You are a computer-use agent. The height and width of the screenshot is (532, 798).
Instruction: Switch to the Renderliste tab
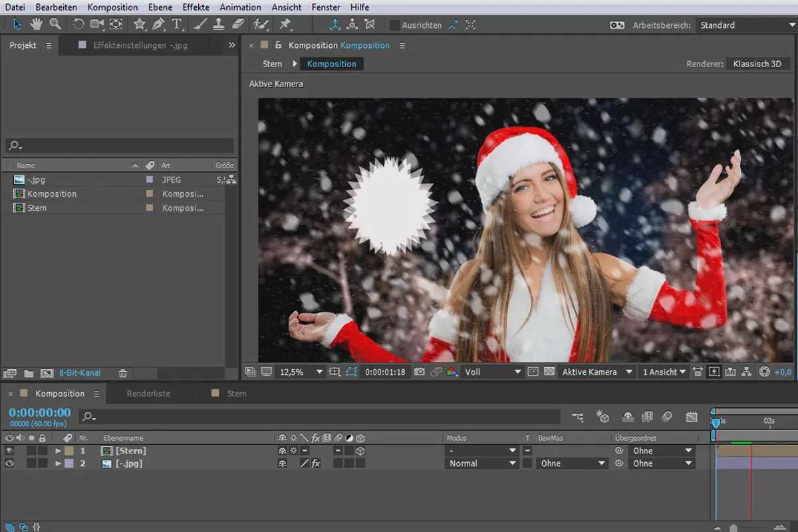[148, 394]
